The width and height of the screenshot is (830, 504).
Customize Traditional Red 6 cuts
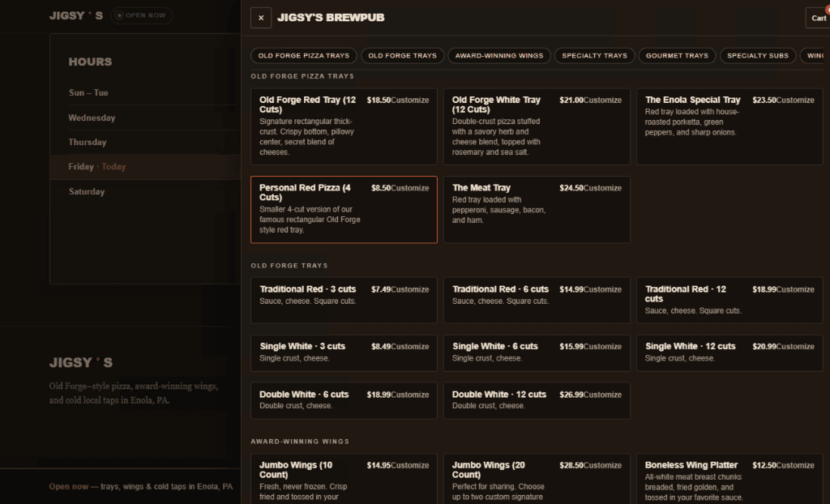pos(602,289)
